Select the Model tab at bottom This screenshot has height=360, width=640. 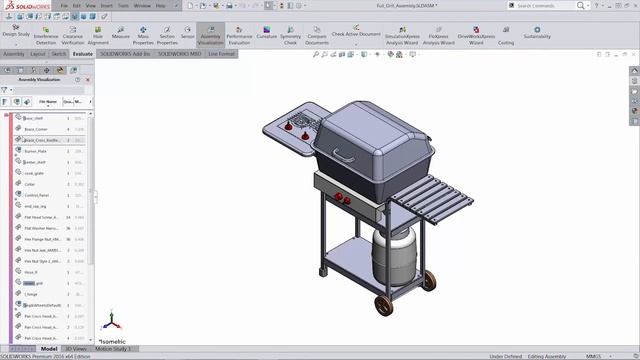pyautogui.click(x=49, y=349)
